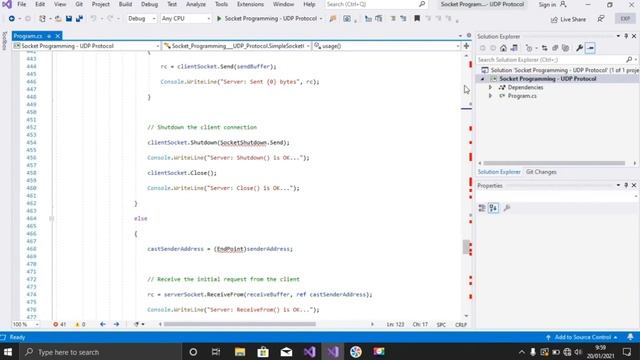Open File Explorer from the taskbar
The height and width of the screenshot is (360, 640).
tap(240, 352)
